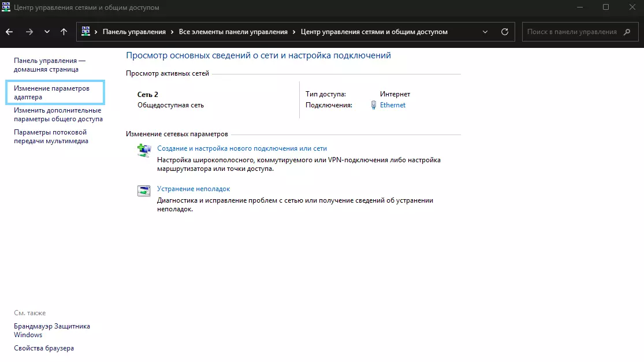The image size is (644, 362).
Task: Go back using the back arrow
Action: point(9,32)
